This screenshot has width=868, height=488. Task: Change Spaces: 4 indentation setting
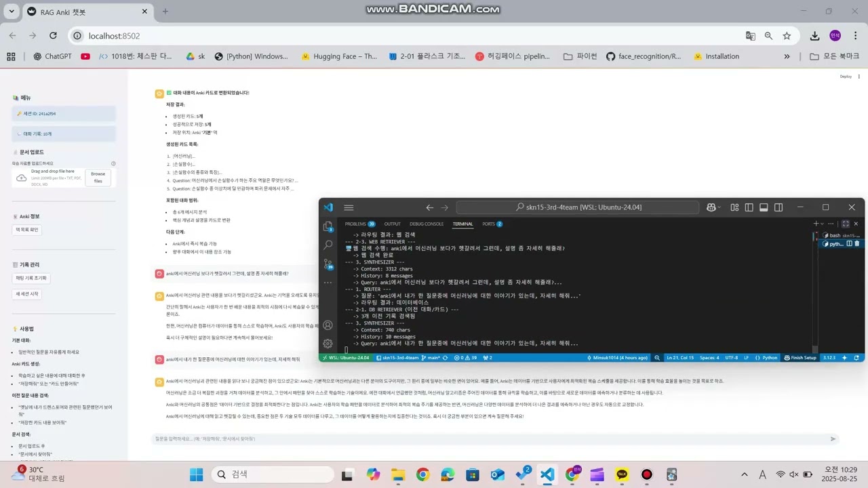coord(709,357)
